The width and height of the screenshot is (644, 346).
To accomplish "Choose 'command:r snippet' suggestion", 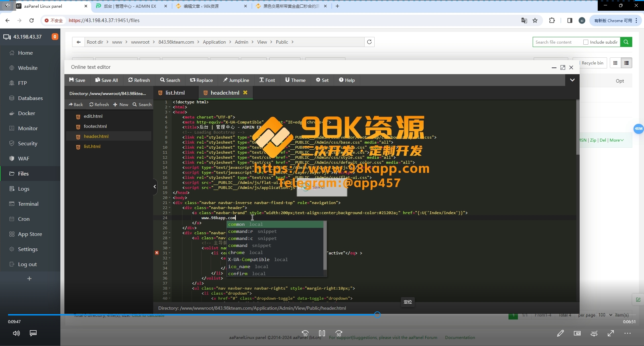I will click(275, 231).
